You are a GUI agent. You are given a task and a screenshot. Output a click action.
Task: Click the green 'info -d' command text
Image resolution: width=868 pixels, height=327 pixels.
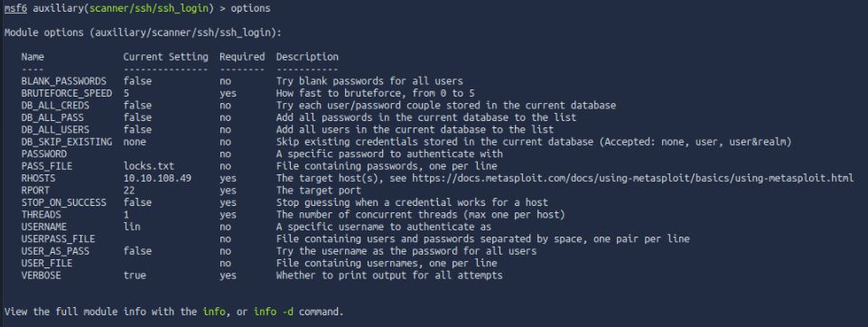pos(274,312)
